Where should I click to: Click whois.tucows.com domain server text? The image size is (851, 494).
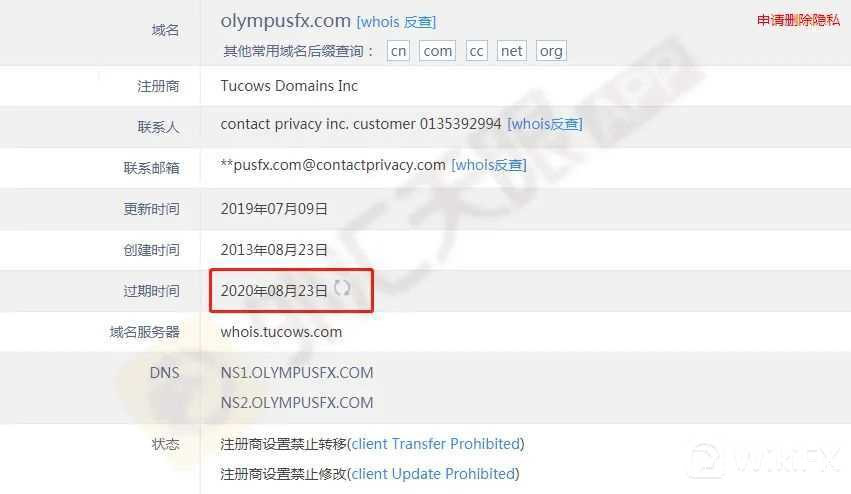click(x=281, y=332)
